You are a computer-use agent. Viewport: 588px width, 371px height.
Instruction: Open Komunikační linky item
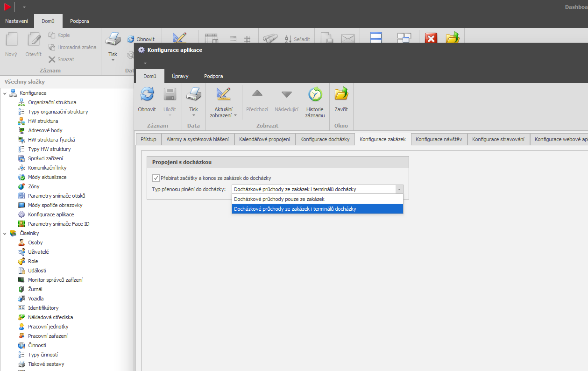47,168
